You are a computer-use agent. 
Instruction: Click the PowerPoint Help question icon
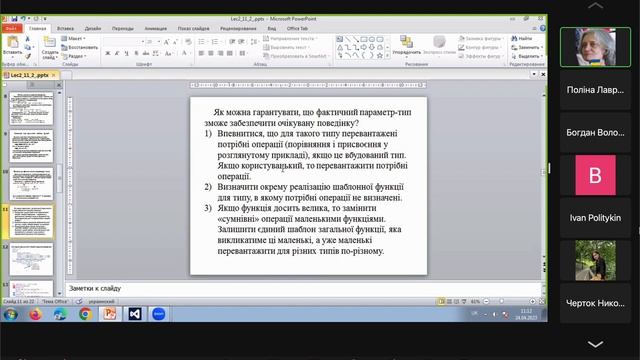click(542, 28)
